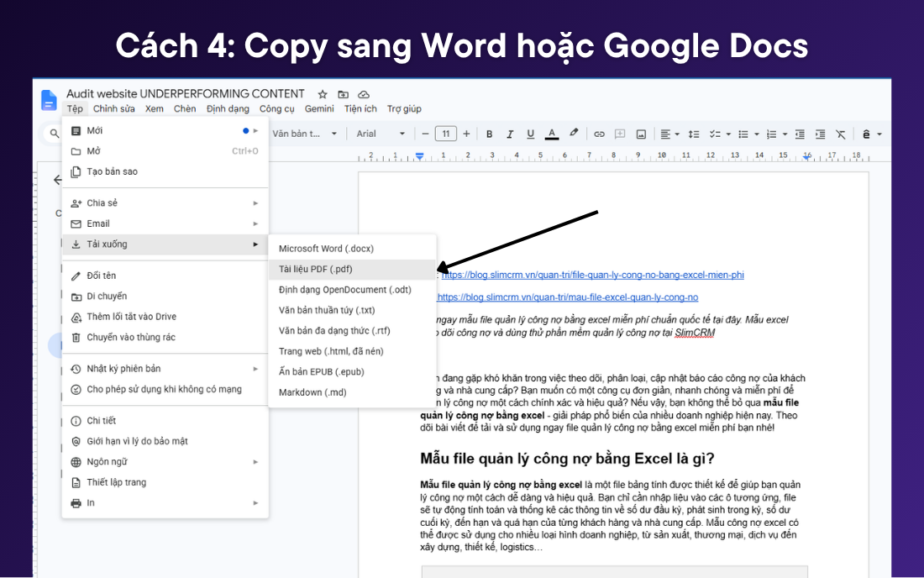Open the Xem menu

click(155, 108)
